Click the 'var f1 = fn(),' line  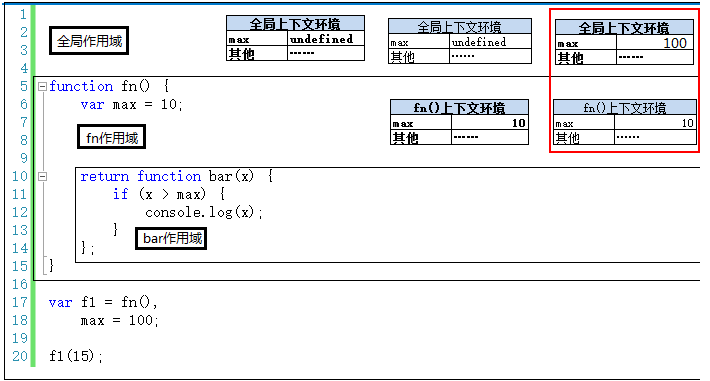[103, 302]
